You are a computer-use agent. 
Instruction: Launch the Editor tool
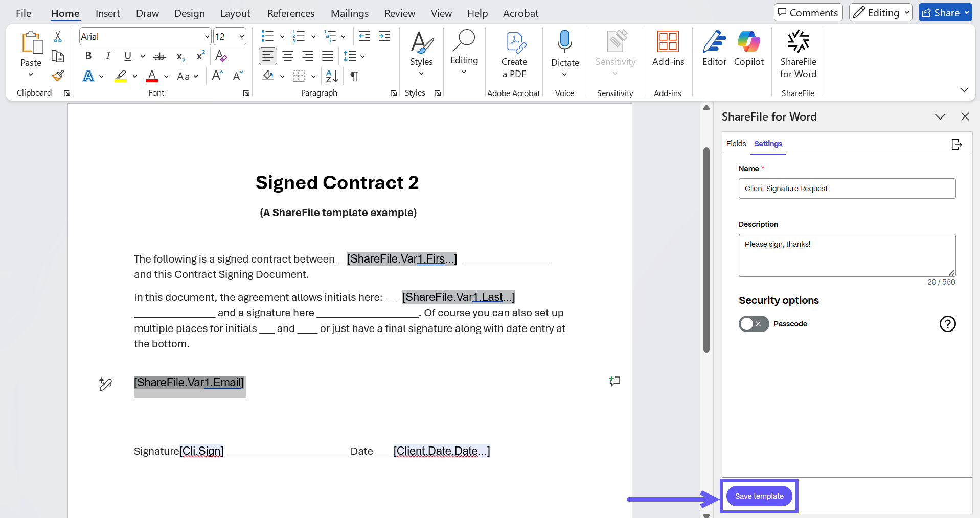[714, 42]
